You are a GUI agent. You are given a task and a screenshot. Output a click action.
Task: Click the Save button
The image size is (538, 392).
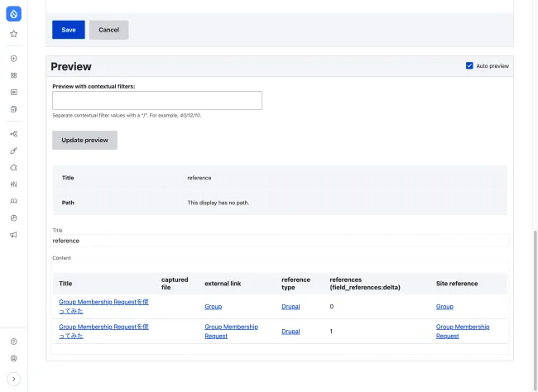click(69, 30)
